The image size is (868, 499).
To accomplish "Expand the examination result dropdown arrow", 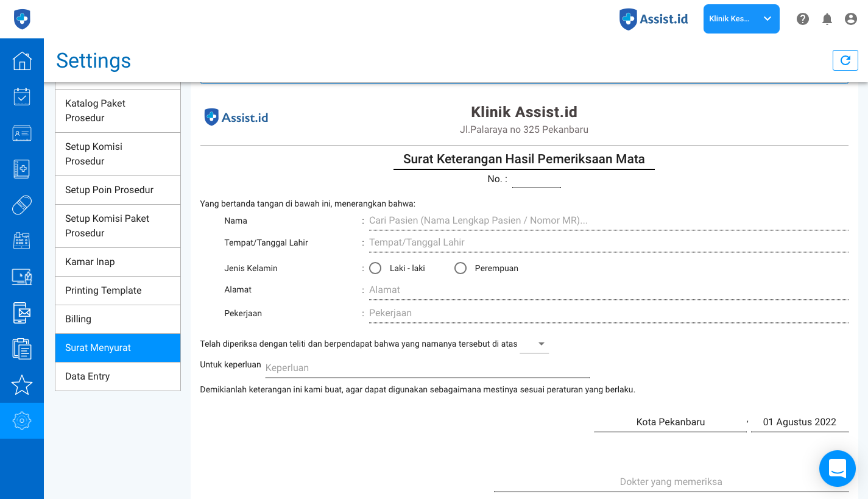I will point(542,344).
